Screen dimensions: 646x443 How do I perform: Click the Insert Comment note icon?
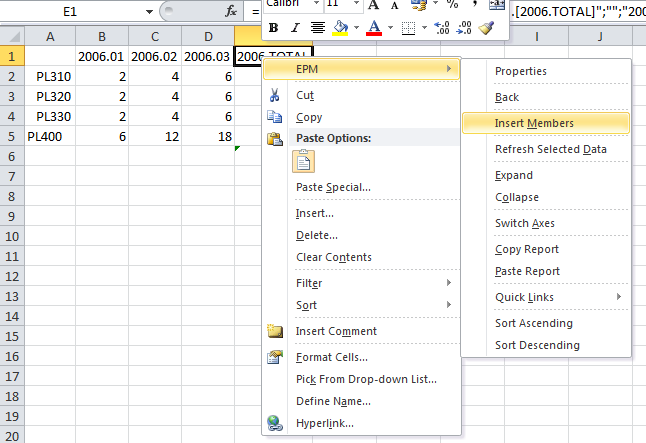pos(275,331)
